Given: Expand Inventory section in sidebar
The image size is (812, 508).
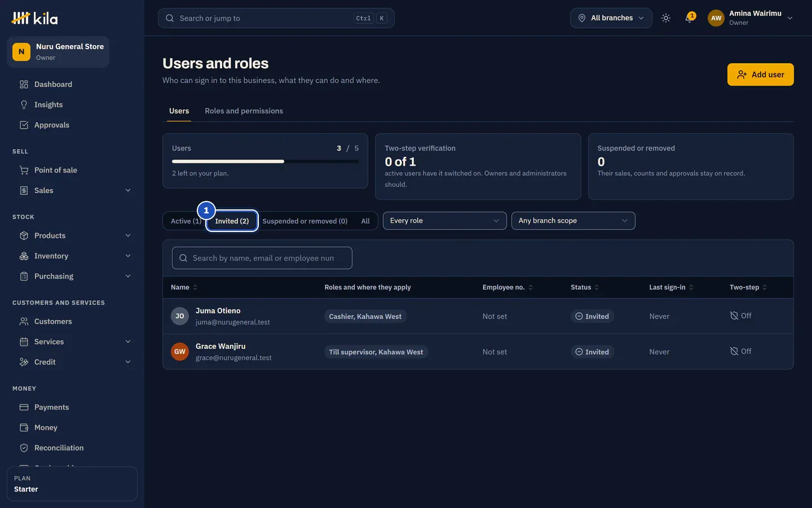Looking at the screenshot, I should click(128, 256).
